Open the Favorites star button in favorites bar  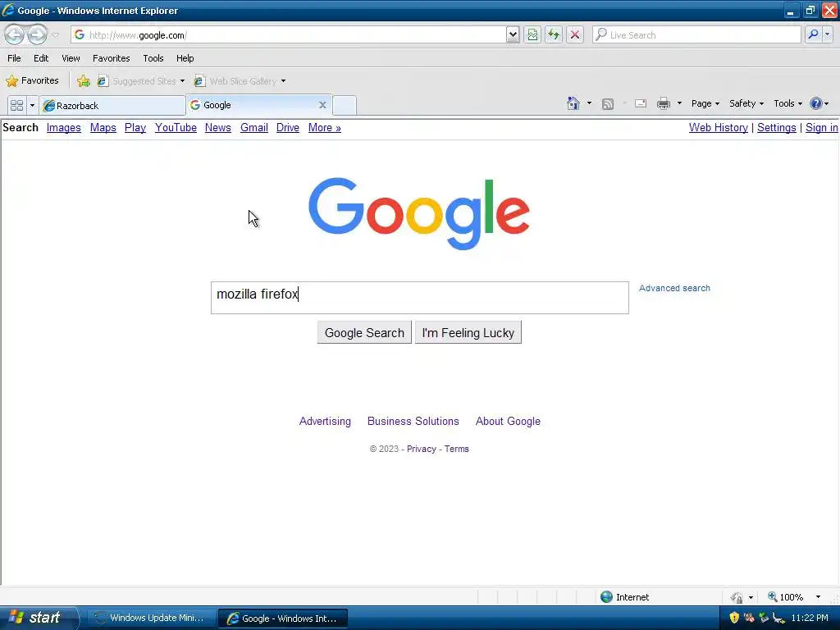tap(32, 81)
